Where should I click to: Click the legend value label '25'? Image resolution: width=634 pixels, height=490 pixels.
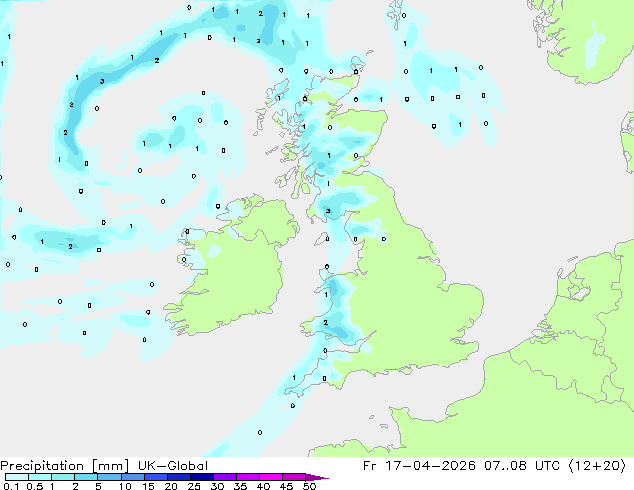coord(194,486)
